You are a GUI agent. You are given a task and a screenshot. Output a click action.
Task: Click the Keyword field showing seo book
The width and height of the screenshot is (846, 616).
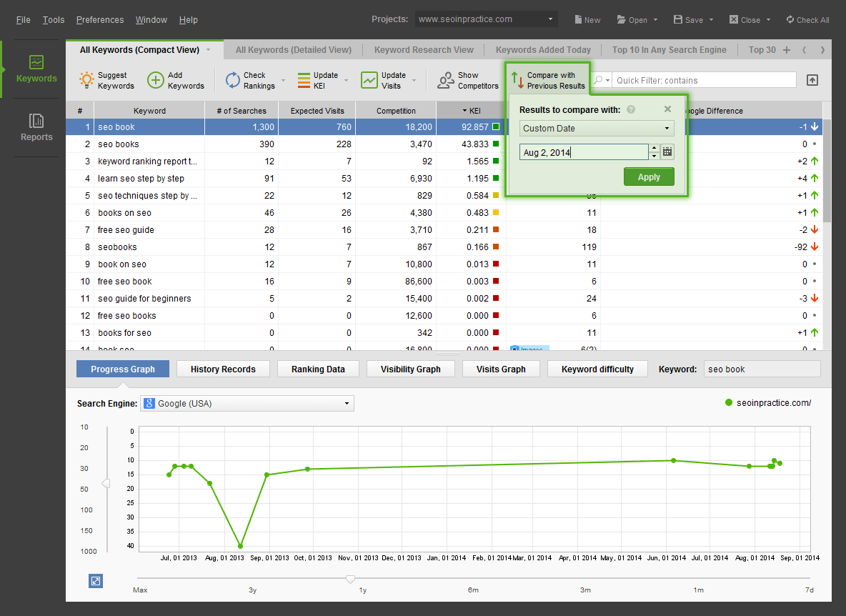[762, 369]
